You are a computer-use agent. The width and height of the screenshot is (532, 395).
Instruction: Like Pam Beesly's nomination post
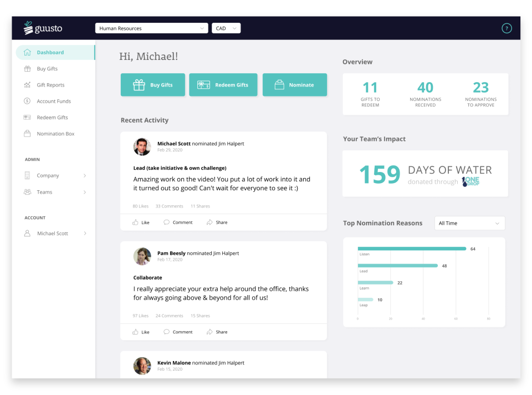pos(141,331)
